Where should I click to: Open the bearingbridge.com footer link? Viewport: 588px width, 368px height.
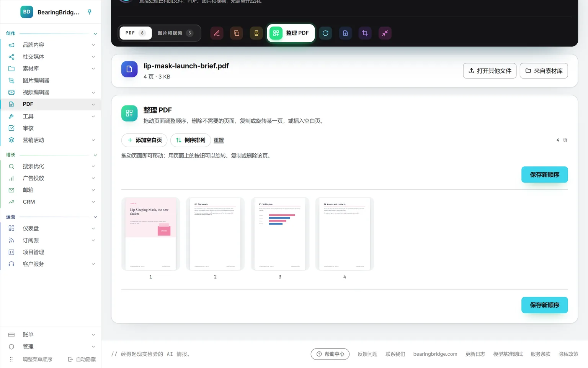tap(435, 354)
